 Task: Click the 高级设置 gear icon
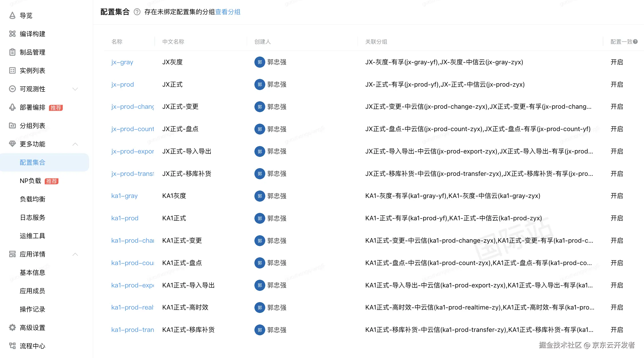12,328
